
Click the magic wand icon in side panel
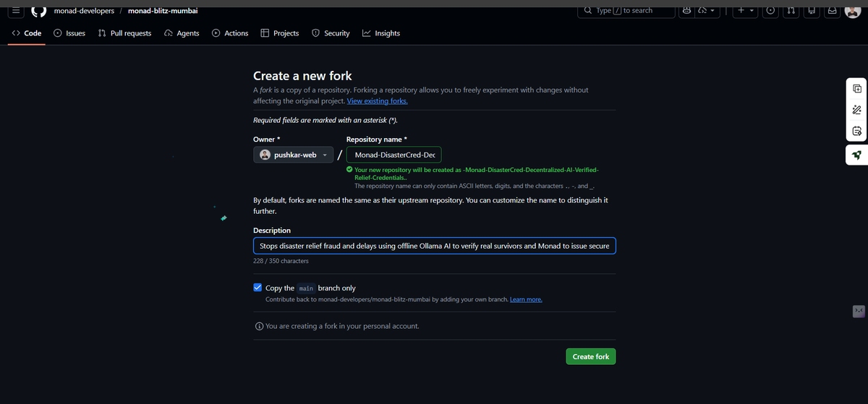click(856, 109)
